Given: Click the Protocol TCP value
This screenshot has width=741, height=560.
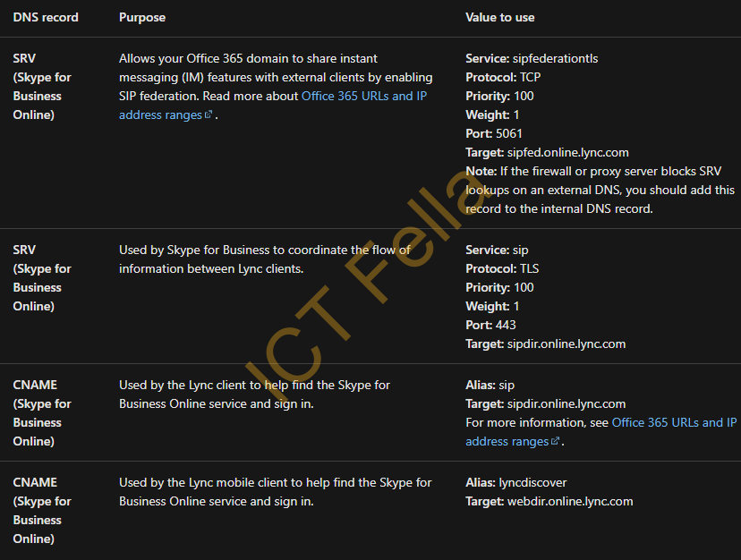Looking at the screenshot, I should pos(530,78).
